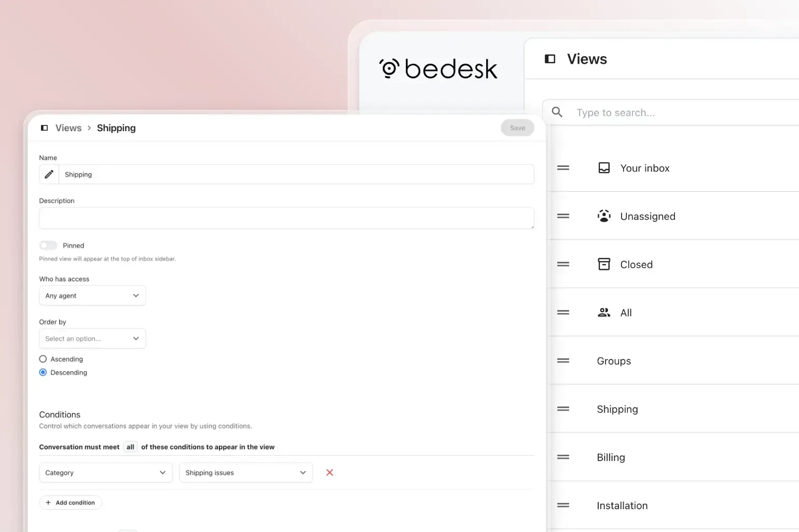Change the 'all' conditions match selector
The height and width of the screenshot is (532, 799).
[x=130, y=447]
